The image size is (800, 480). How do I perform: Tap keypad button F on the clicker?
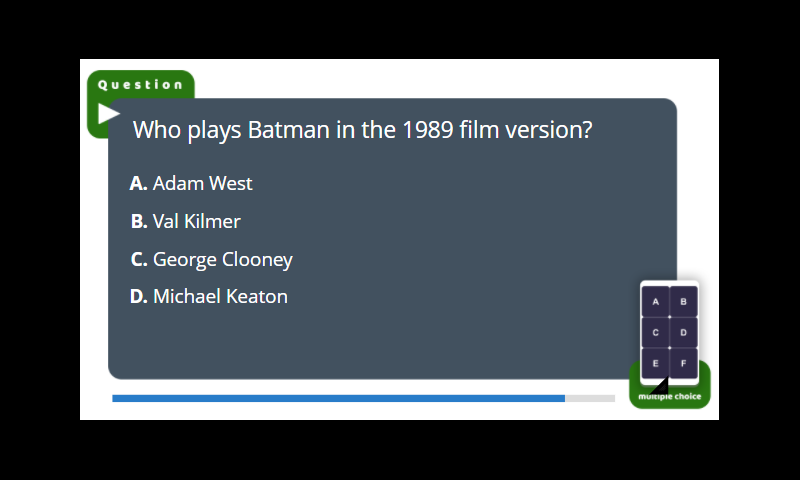point(683,363)
